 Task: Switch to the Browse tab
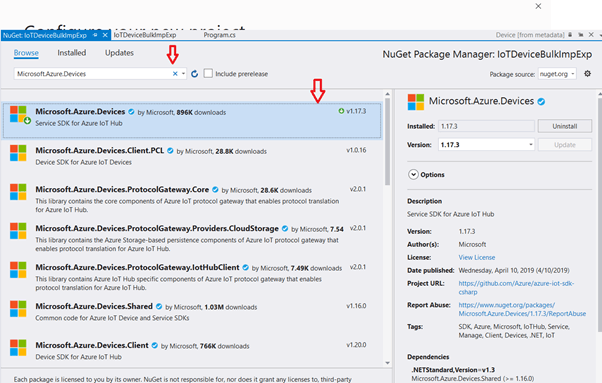click(x=26, y=53)
